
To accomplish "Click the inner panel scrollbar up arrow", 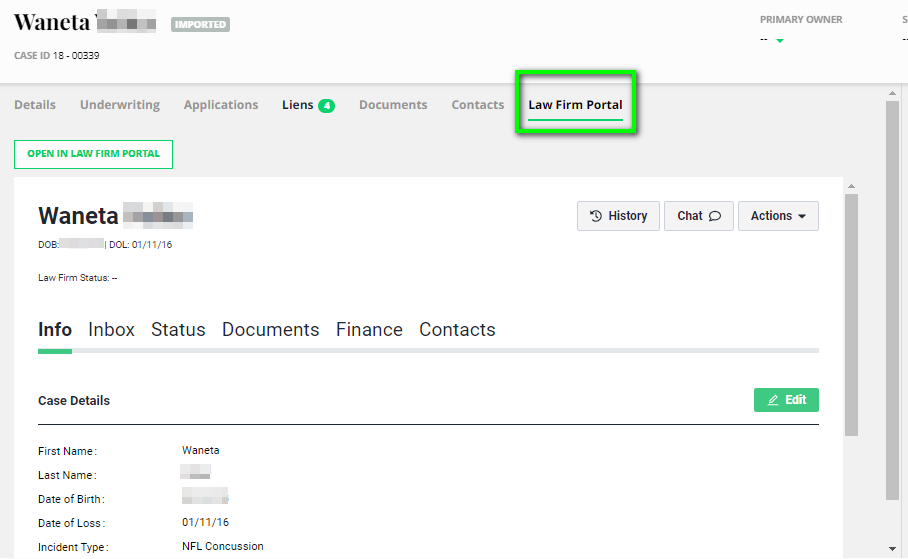I will point(851,186).
